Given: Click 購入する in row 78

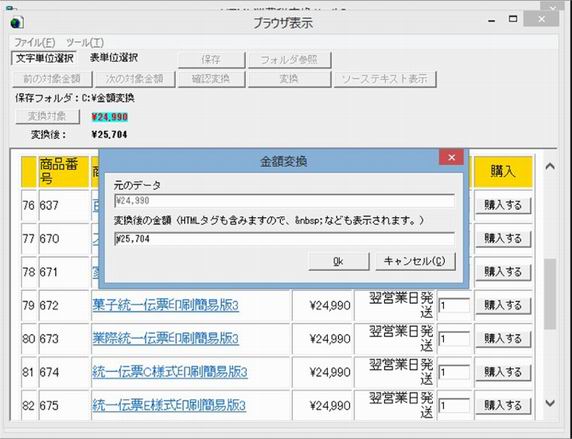Looking at the screenshot, I should 503,272.
